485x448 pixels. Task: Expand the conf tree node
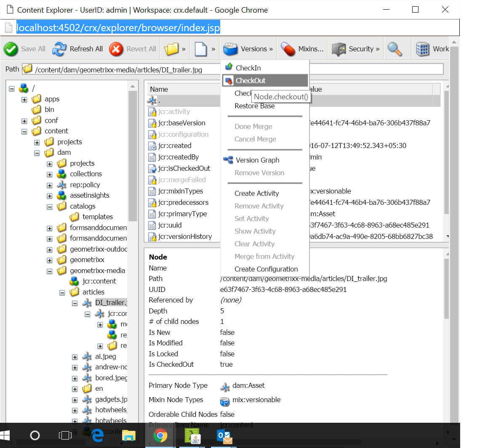tap(24, 121)
